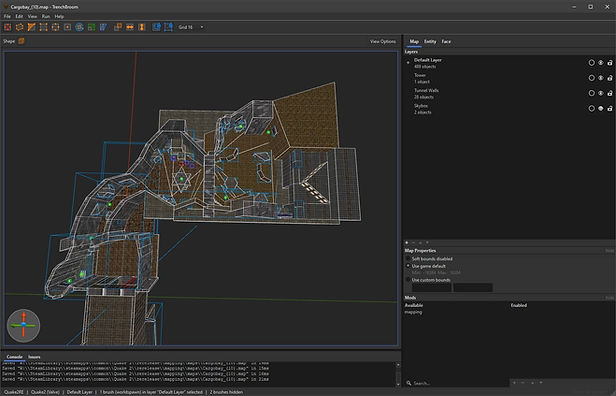
Task: Open the Grid 16 size dropdown
Action: pos(191,27)
